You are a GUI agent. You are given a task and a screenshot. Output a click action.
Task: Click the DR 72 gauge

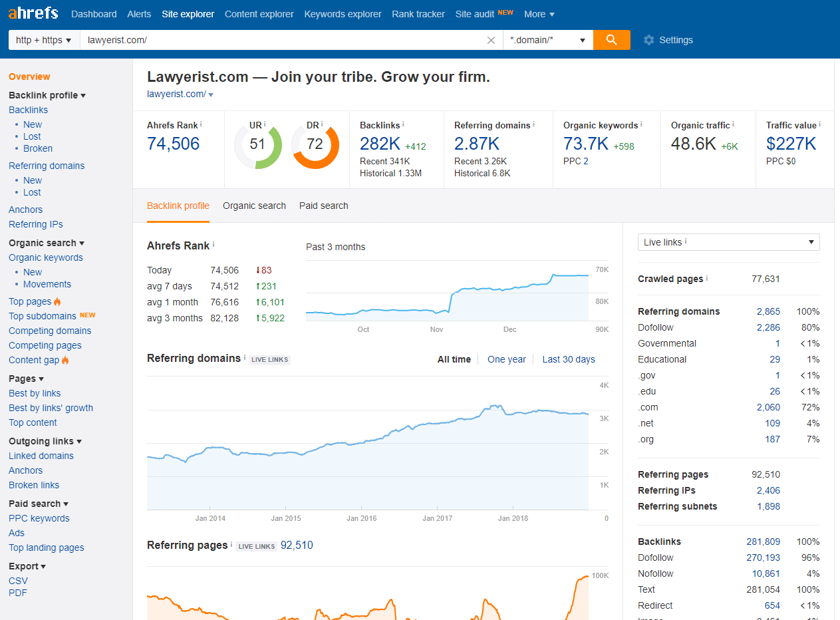(315, 144)
